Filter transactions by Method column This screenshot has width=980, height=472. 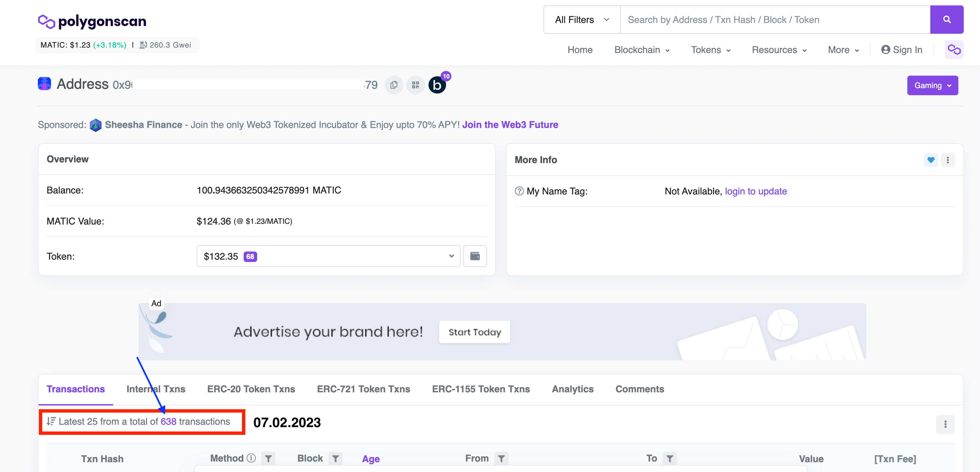(268, 459)
